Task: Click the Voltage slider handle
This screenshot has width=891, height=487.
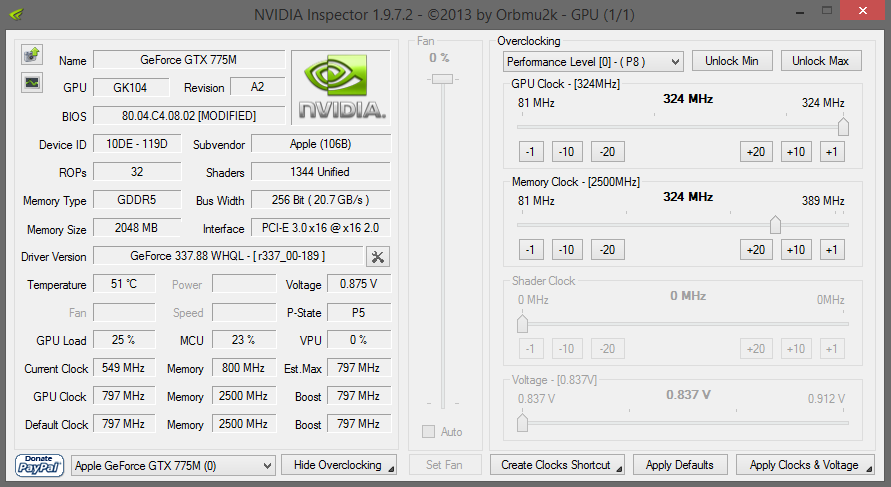Action: click(522, 422)
